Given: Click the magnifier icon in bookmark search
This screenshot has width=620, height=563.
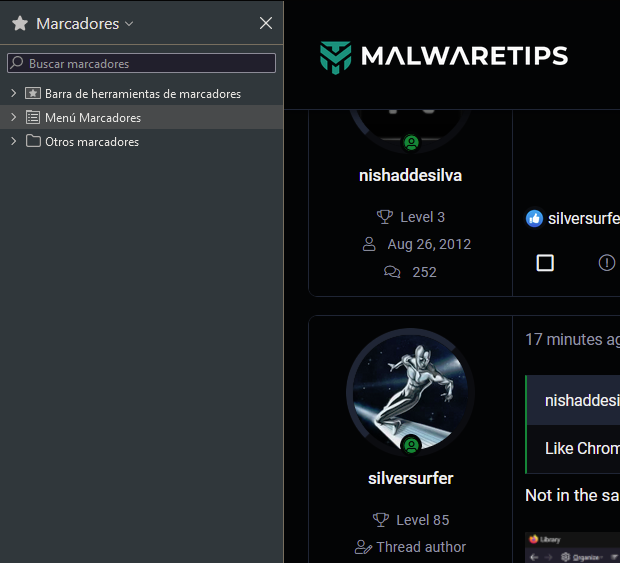Looking at the screenshot, I should coord(17,62).
